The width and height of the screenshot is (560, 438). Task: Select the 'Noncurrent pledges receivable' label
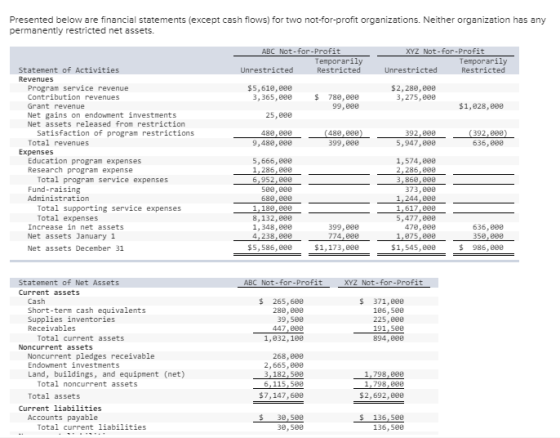coord(91,356)
